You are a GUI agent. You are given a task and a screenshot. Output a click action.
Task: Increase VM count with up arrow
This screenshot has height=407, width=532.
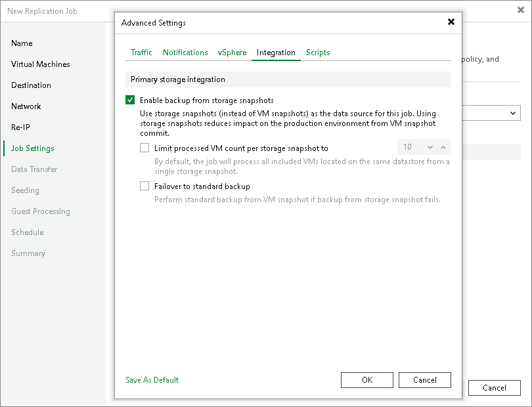[443, 147]
